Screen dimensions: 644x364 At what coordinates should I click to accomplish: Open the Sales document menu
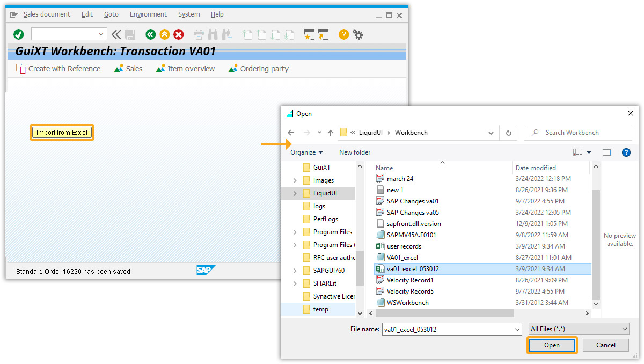click(47, 14)
